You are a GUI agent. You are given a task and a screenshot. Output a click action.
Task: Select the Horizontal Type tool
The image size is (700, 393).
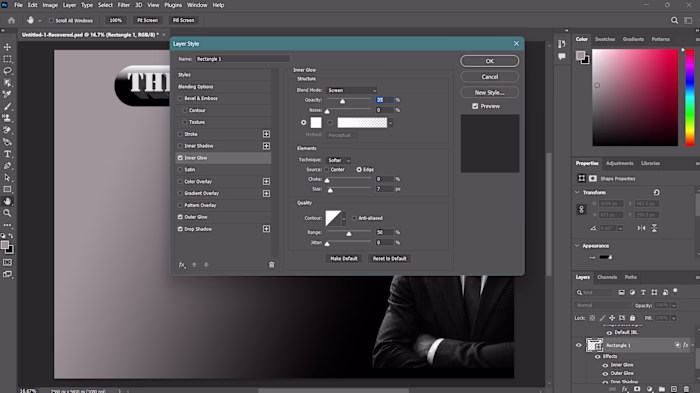[8, 154]
